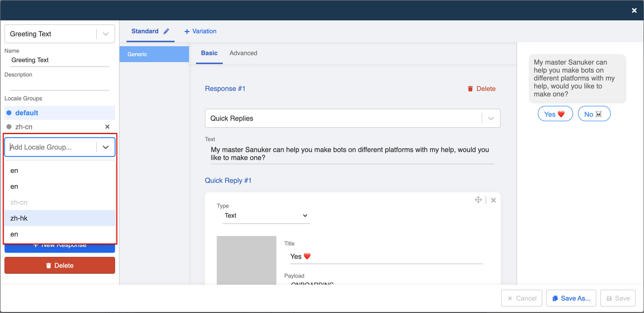This screenshot has height=313, width=644.
Task: Select the Generic platform item
Action: click(154, 54)
